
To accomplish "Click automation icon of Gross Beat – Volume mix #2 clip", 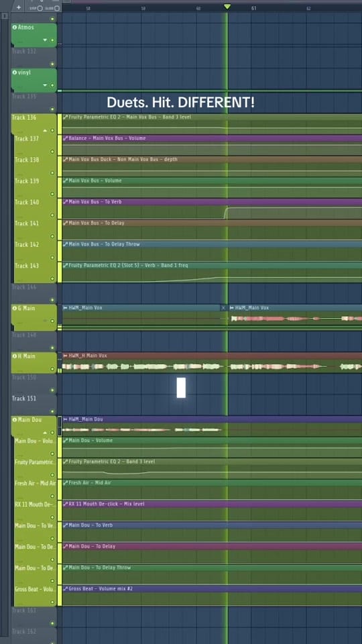I will pyautogui.click(x=65, y=589).
